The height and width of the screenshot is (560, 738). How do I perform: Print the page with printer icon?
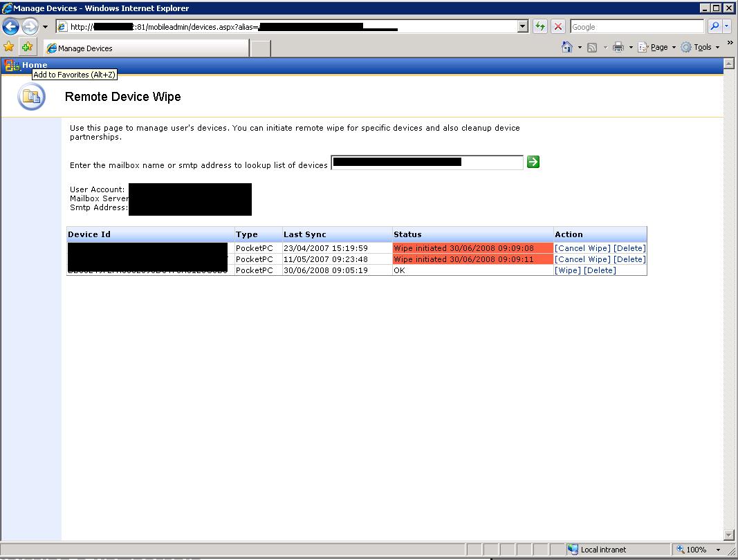click(x=618, y=47)
